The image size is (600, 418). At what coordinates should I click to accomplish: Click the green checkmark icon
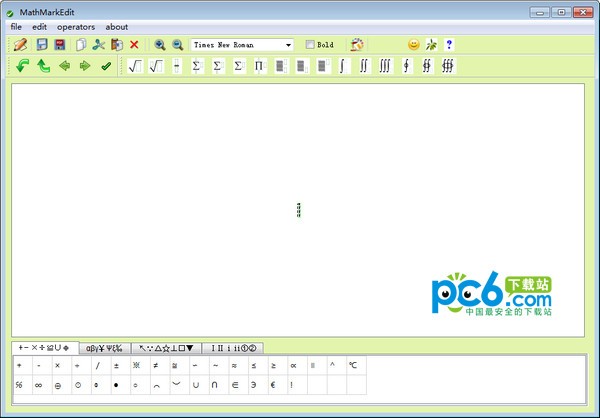click(106, 66)
